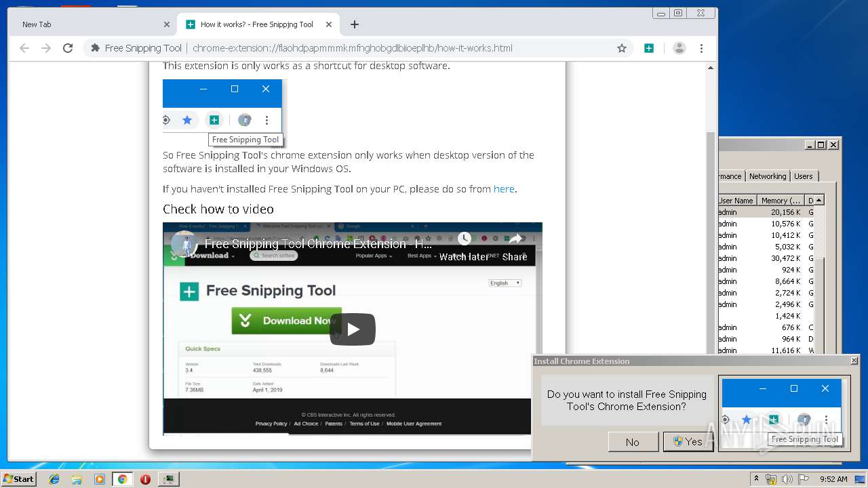Click the 9:52 AM system clock
This screenshot has width=868, height=488.
pyautogui.click(x=833, y=479)
